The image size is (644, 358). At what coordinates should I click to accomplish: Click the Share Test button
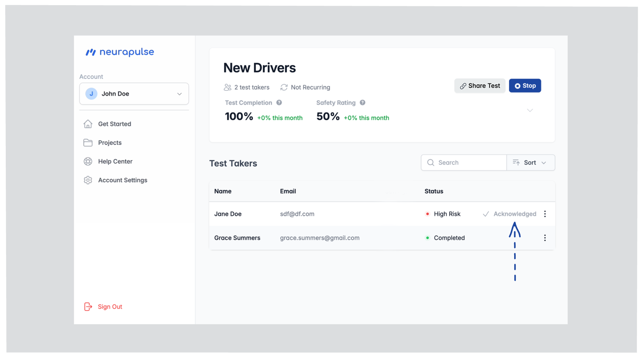[480, 86]
